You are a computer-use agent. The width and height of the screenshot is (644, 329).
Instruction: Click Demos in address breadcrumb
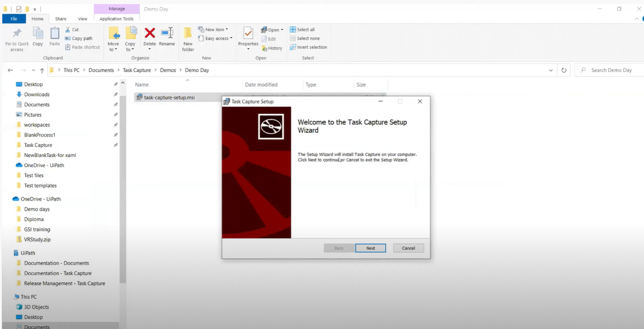click(x=168, y=70)
